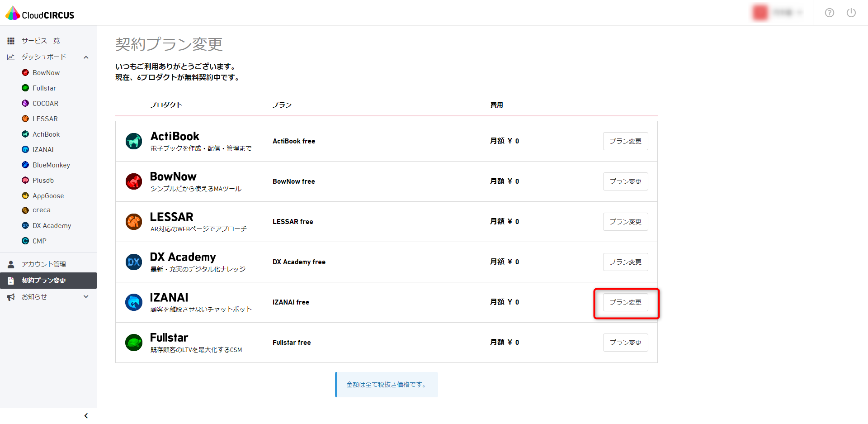This screenshot has width=868, height=424.
Task: Open BowNow dashboard link in sidebar
Action: [46, 73]
